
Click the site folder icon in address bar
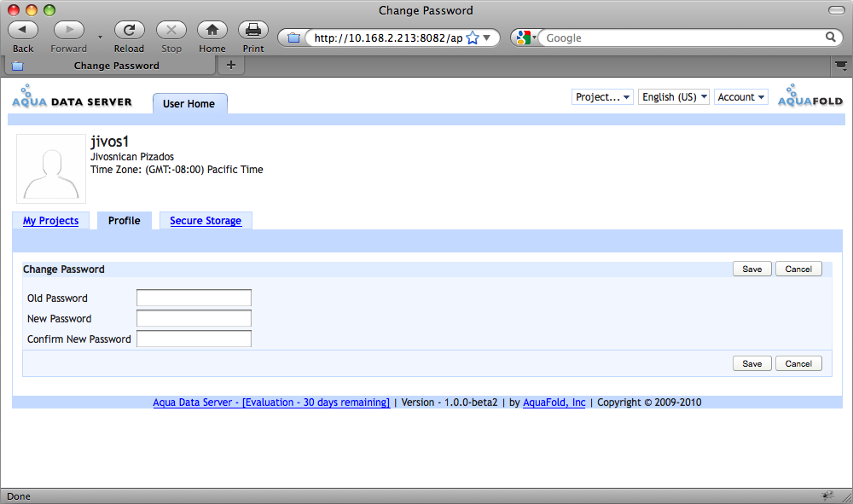tap(293, 38)
